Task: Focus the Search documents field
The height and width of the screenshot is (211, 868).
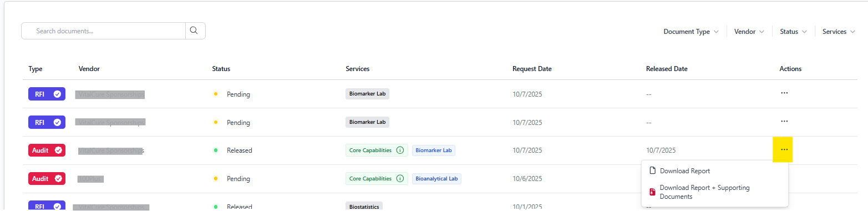Action: click(x=103, y=31)
